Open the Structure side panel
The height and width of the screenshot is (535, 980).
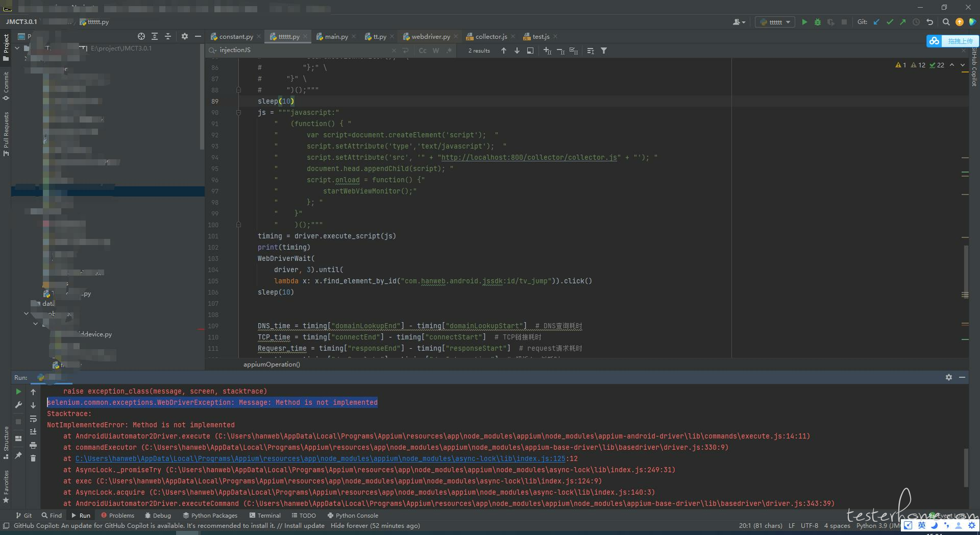(6, 442)
